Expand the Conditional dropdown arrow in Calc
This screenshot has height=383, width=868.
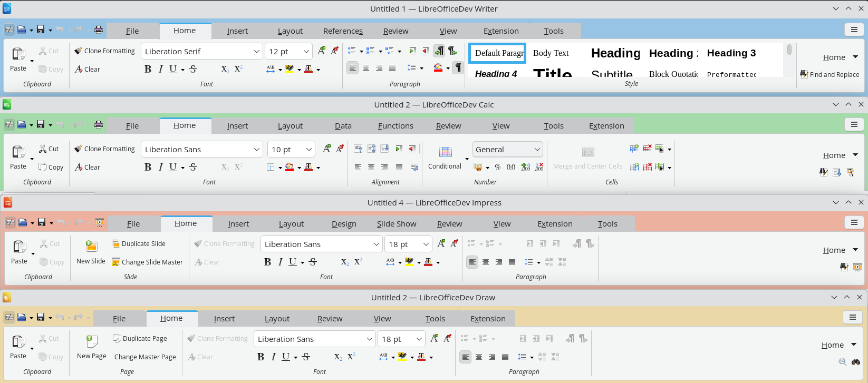click(x=467, y=159)
